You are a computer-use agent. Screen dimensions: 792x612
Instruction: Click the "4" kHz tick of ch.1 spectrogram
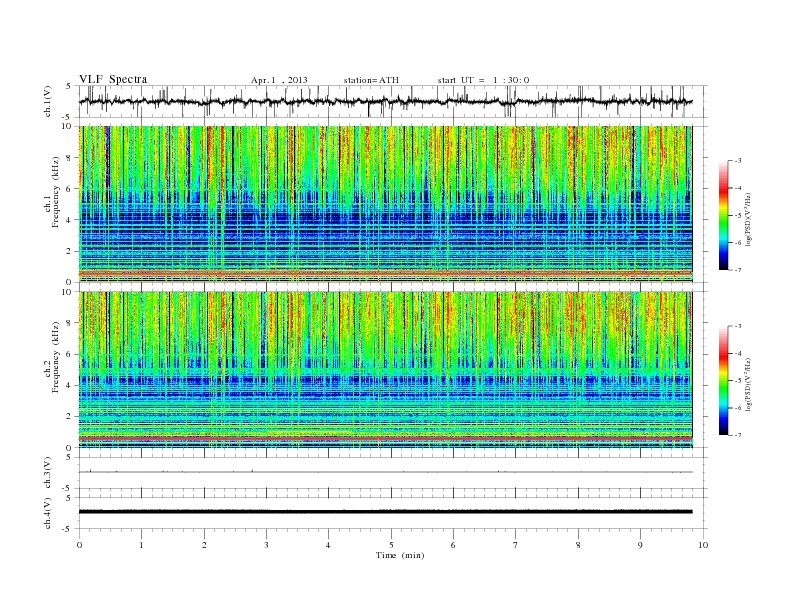coord(70,220)
